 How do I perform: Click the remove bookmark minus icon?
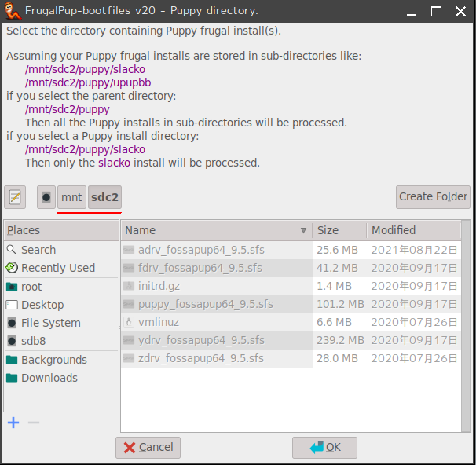point(34,423)
